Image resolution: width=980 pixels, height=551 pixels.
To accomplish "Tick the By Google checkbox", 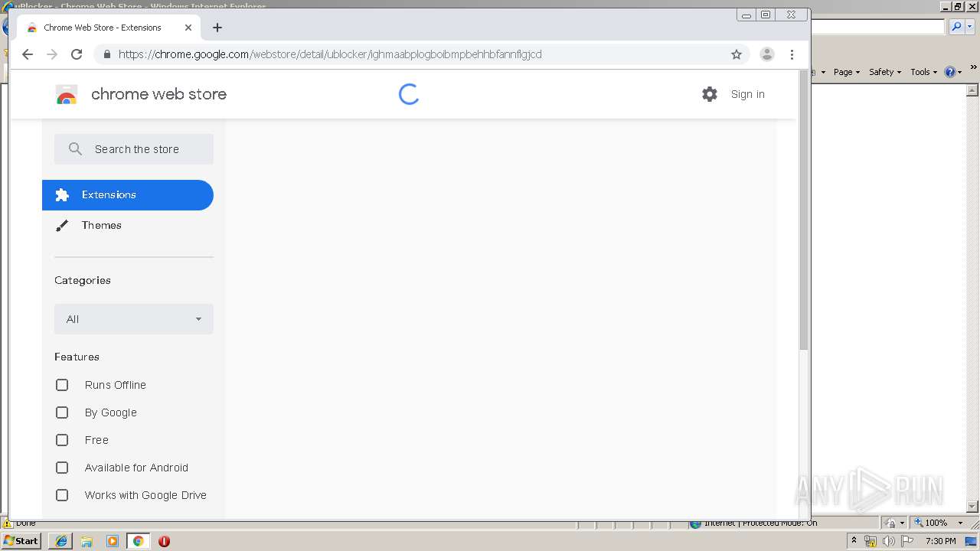I will pyautogui.click(x=62, y=412).
